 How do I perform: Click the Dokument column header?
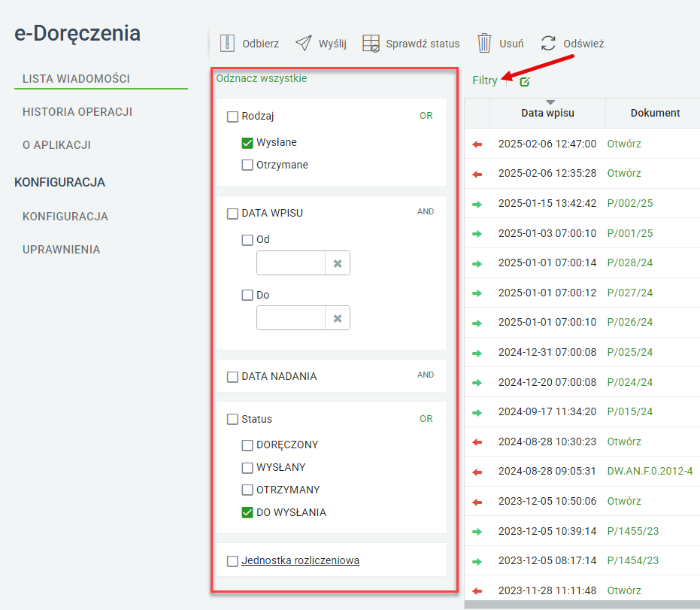click(656, 113)
